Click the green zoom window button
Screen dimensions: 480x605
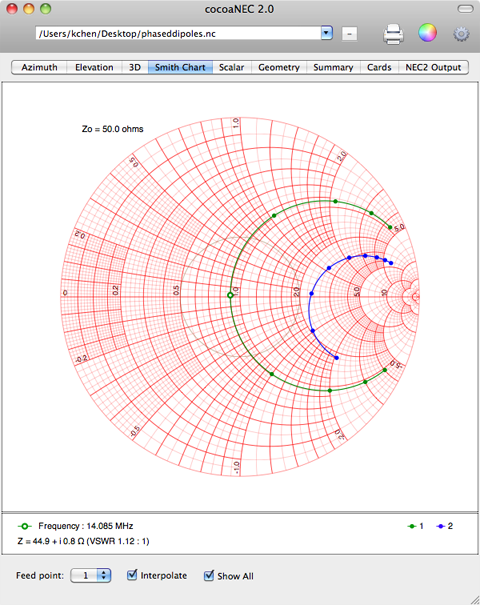pos(46,8)
